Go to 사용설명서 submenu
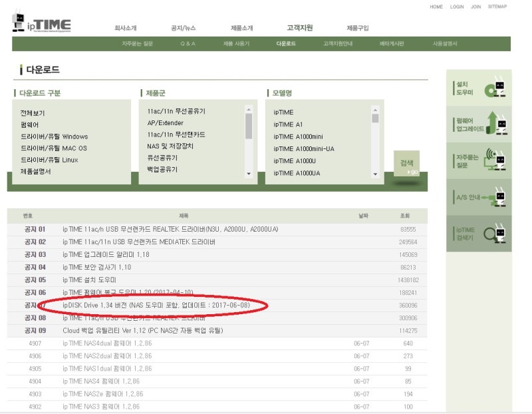This screenshot has width=532, height=414. (445, 43)
